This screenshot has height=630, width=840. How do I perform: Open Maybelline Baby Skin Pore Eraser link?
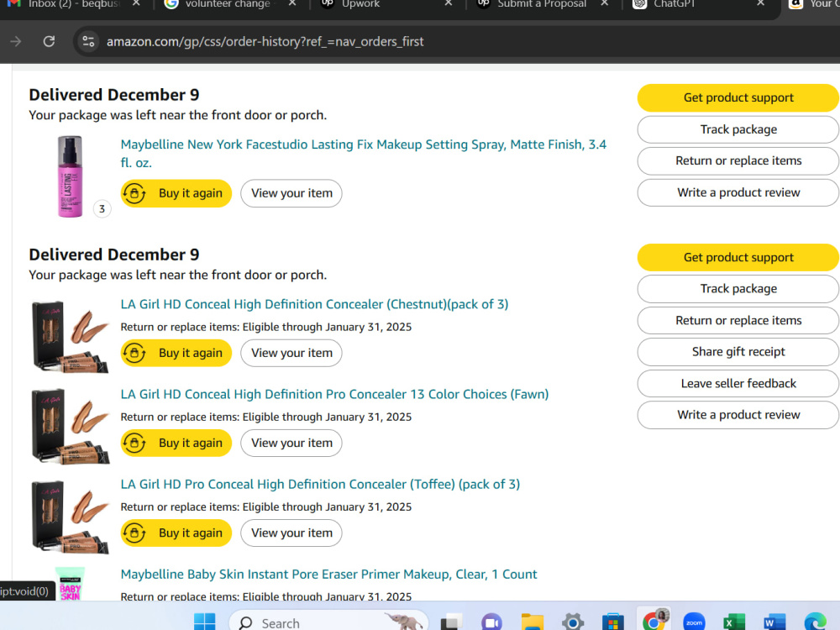tap(328, 575)
